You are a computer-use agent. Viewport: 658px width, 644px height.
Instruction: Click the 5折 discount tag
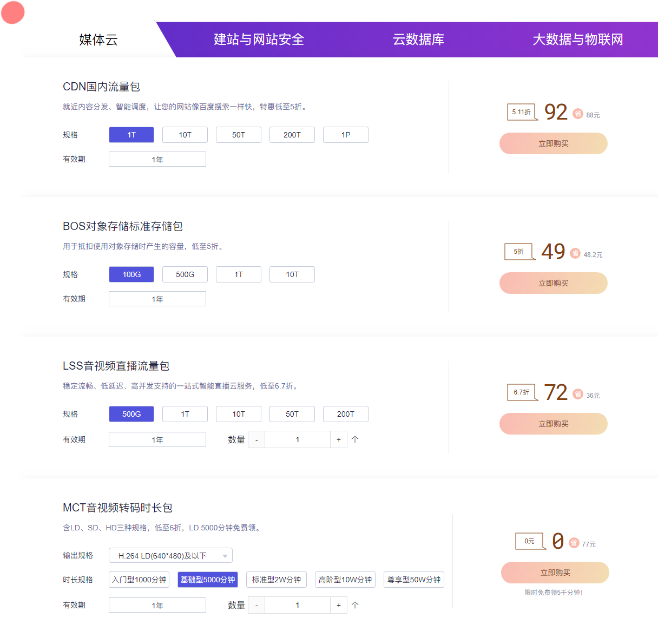pos(519,252)
